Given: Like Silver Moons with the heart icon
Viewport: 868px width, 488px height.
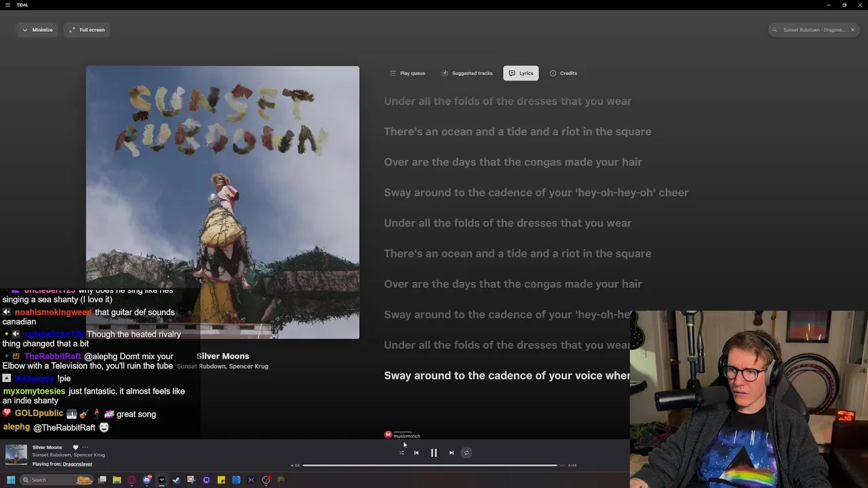Looking at the screenshot, I should click(75, 447).
